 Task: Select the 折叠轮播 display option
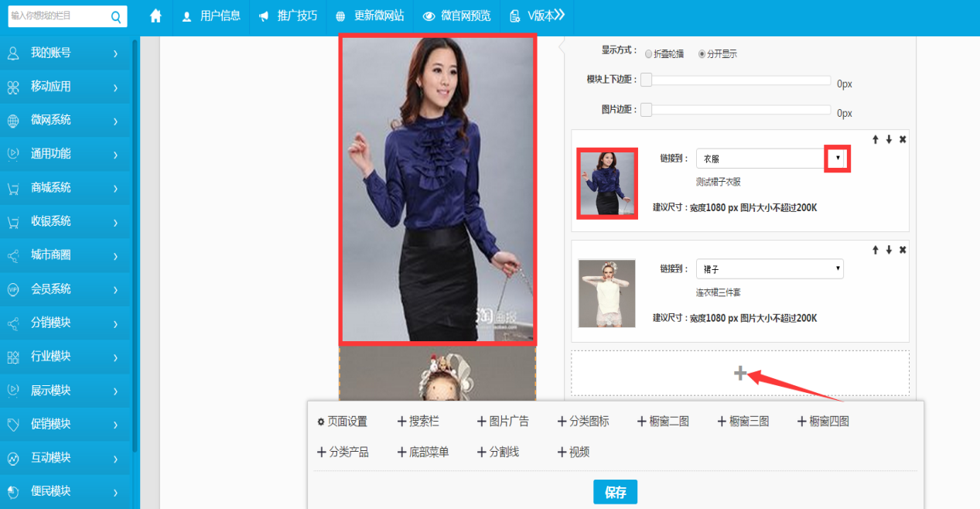coord(648,53)
